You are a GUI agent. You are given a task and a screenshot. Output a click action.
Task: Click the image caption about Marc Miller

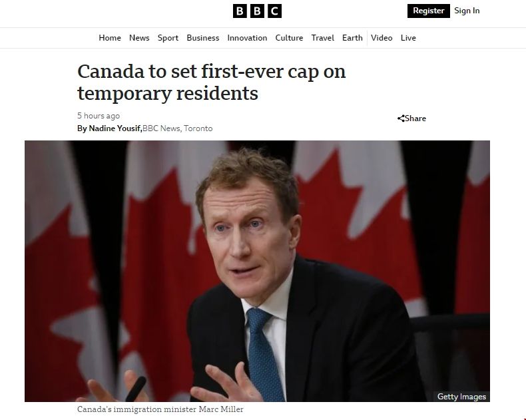(160, 409)
